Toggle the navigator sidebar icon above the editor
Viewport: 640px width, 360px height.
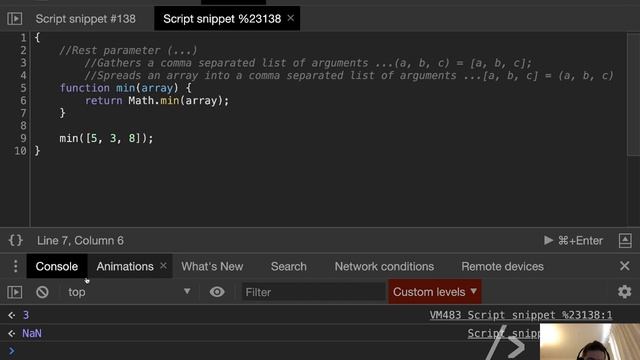pos(15,18)
